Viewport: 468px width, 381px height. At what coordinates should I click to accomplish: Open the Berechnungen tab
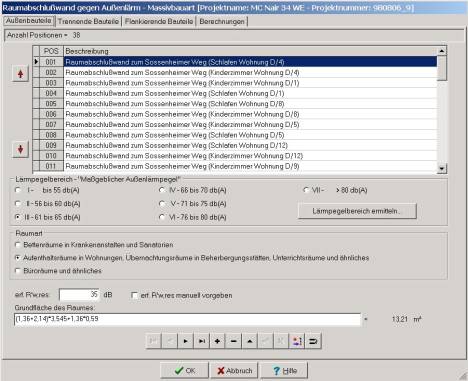pyautogui.click(x=222, y=21)
